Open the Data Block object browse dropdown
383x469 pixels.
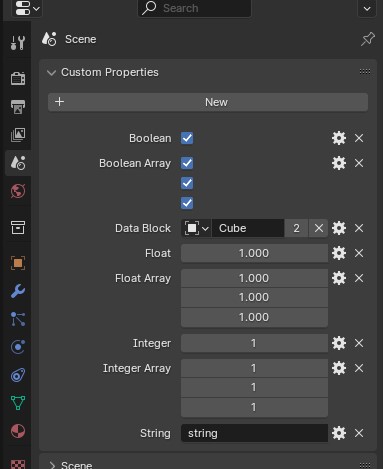(x=196, y=228)
